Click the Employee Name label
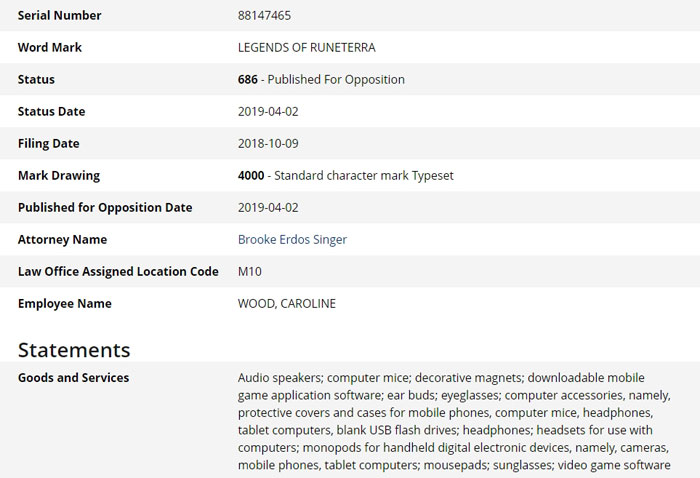Image resolution: width=700 pixels, height=478 pixels. pyautogui.click(x=65, y=303)
